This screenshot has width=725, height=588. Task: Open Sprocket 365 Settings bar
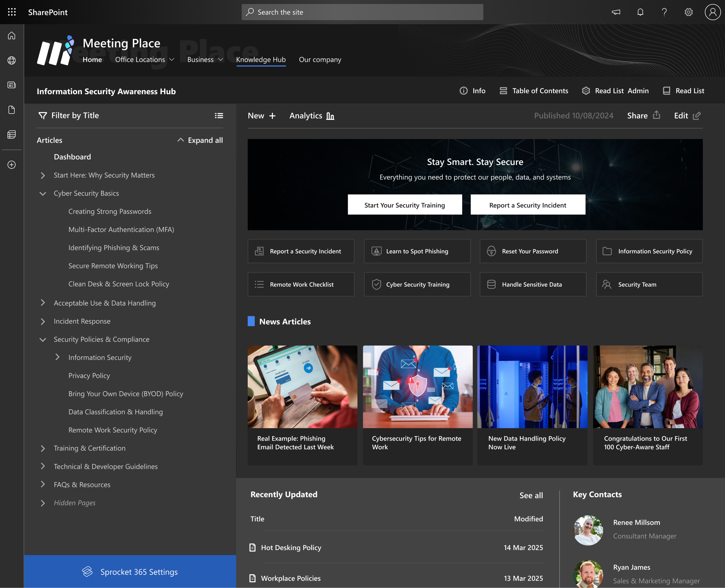(130, 572)
